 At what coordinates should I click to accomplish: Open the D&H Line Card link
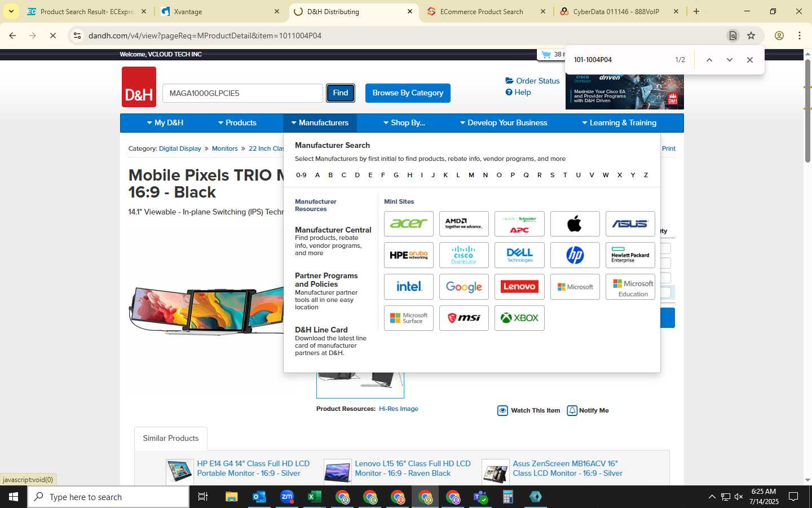[x=321, y=330]
